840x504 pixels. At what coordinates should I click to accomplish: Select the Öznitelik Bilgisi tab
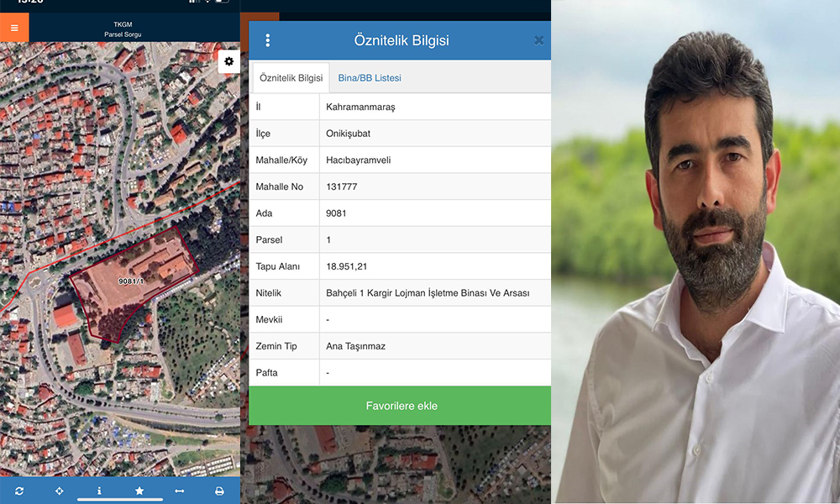291,78
